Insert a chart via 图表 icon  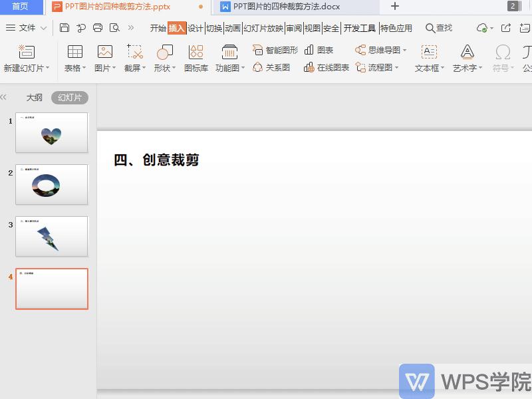313,49
